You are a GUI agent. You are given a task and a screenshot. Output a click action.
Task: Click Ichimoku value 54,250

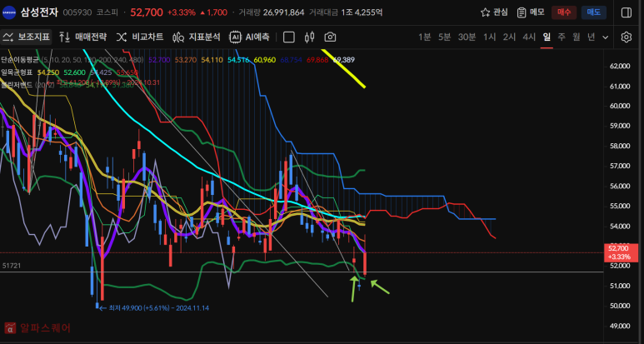coord(48,72)
